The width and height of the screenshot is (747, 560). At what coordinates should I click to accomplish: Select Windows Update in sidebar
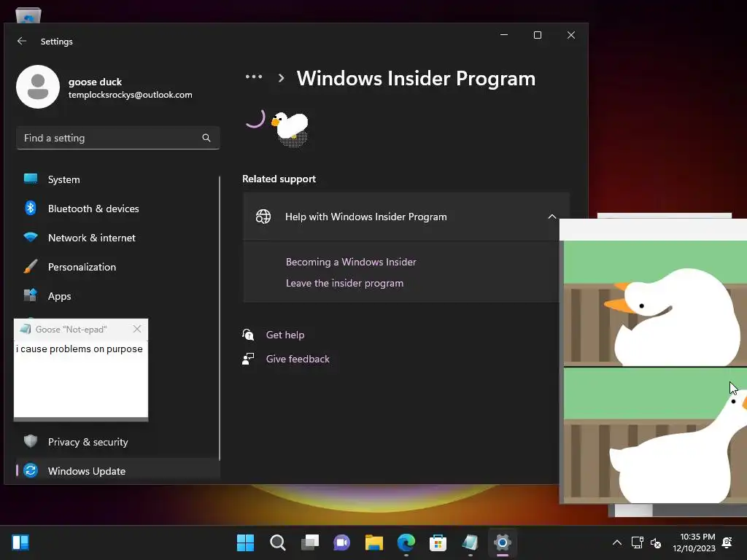(x=118, y=471)
